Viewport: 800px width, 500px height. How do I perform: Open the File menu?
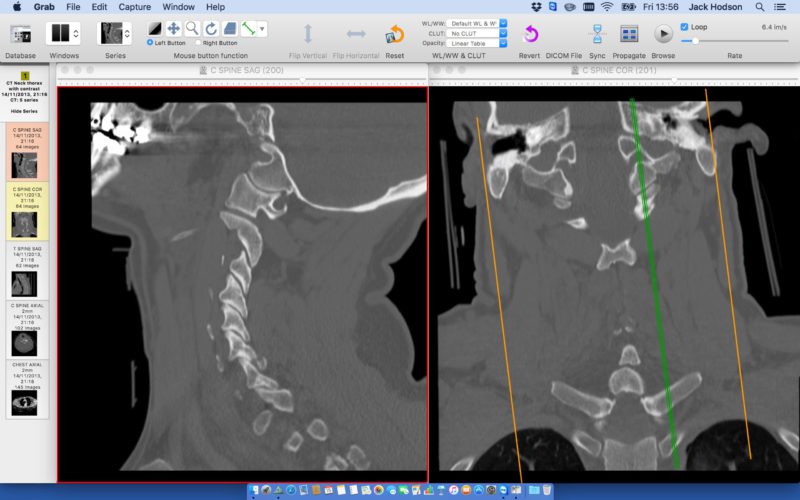coord(73,7)
